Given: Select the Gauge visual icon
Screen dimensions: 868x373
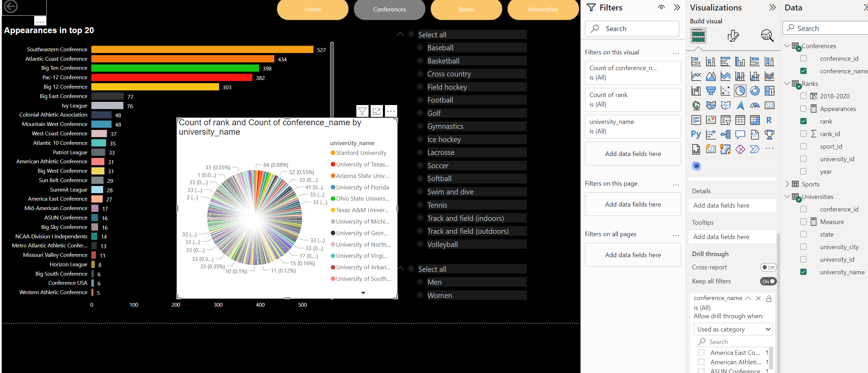Looking at the screenshot, I should (755, 105).
